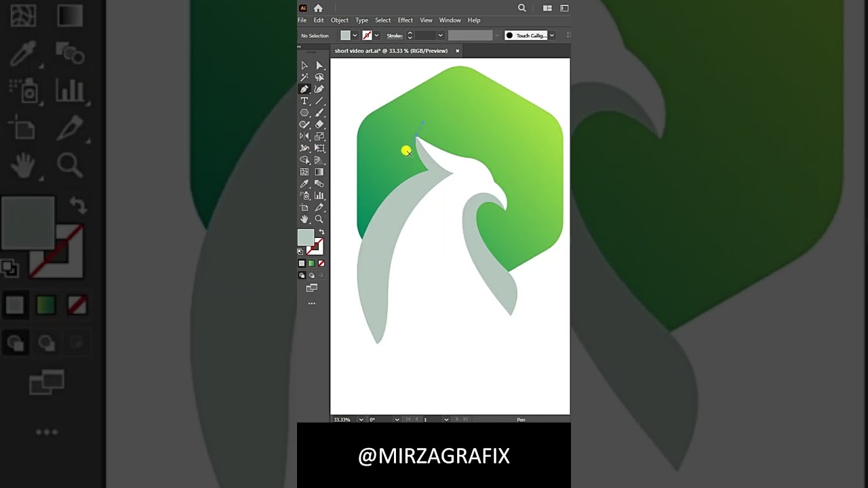This screenshot has height=488, width=868.
Task: Open the workspace switcher icon
Action: 564,8
